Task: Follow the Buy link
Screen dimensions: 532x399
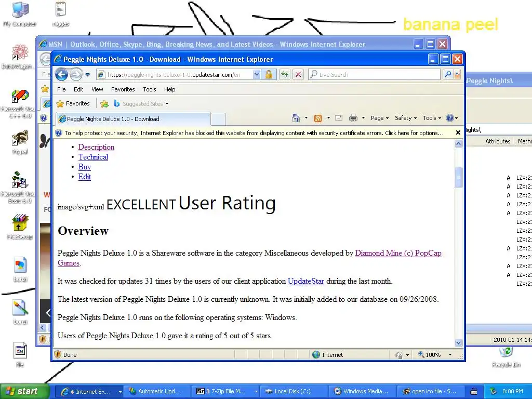Action: click(x=85, y=167)
